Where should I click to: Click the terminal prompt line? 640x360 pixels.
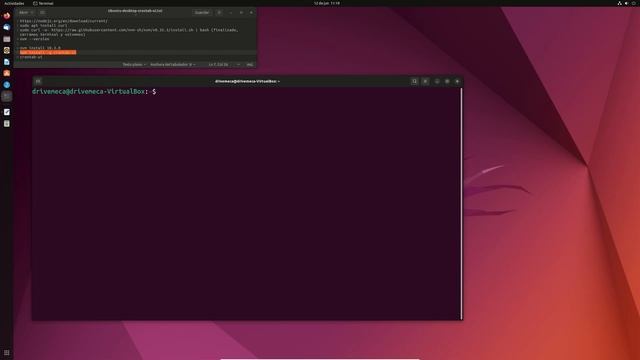coord(94,91)
